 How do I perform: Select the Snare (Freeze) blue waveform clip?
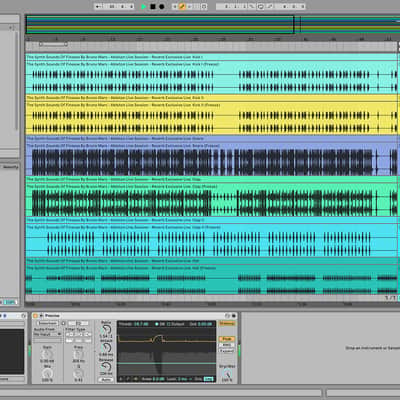pyautogui.click(x=211, y=159)
